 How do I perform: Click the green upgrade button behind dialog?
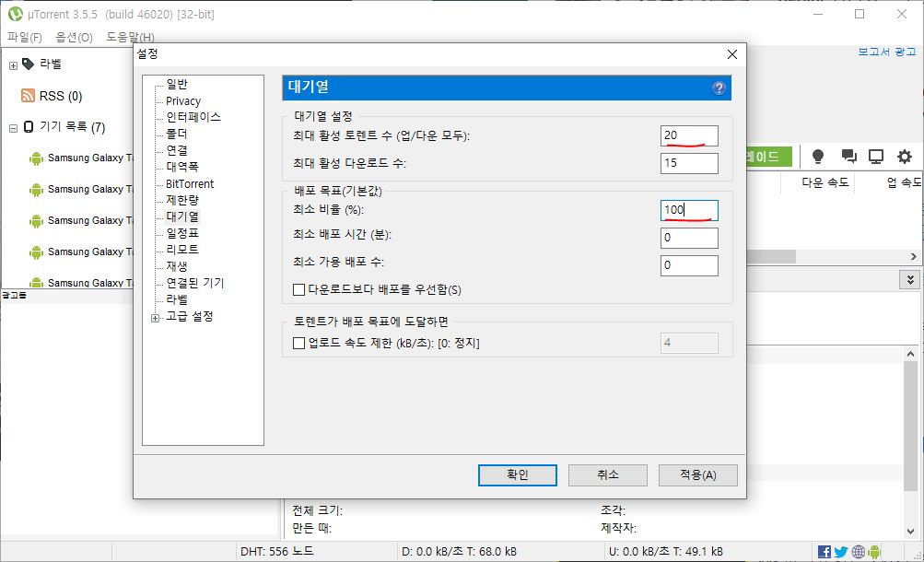tap(769, 157)
